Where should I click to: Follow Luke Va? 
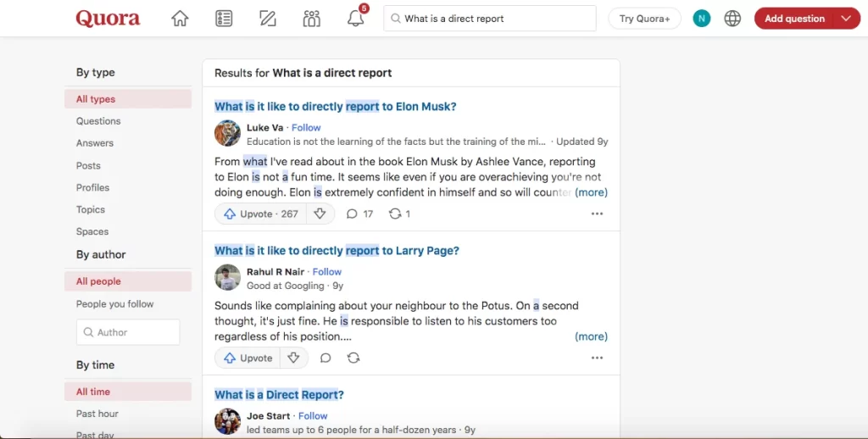306,127
